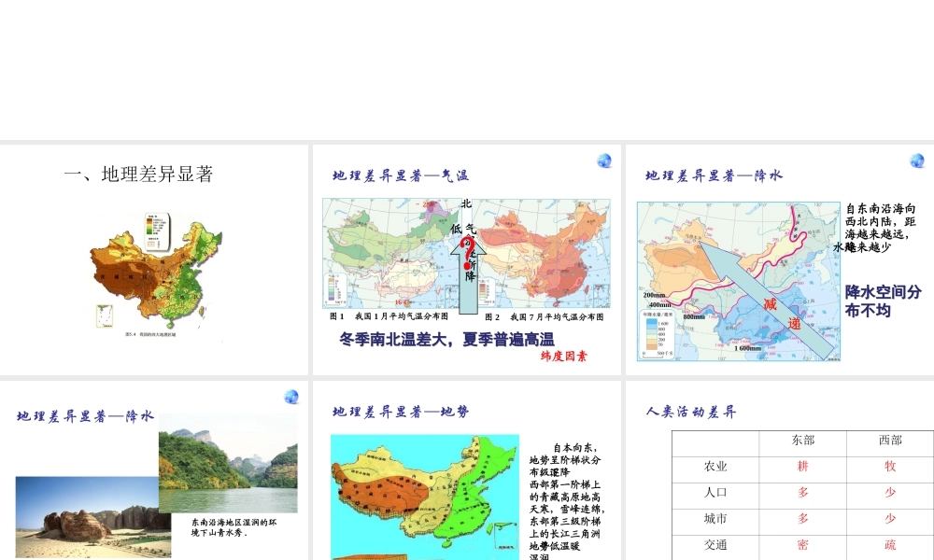934x560 pixels.
Task: Click the caption 东南沿海地区湿润的环境下山青水秀
Action: 234,527
